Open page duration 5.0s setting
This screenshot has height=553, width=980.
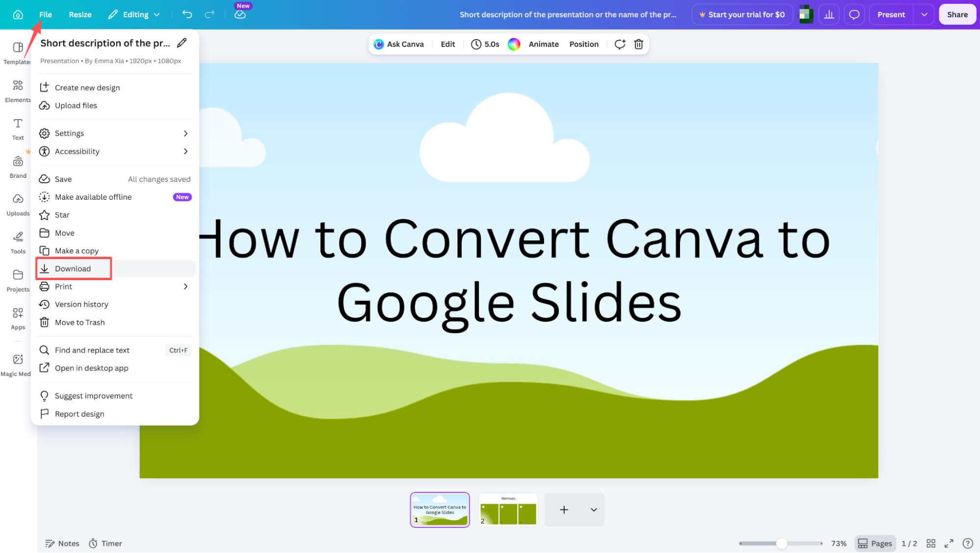485,44
